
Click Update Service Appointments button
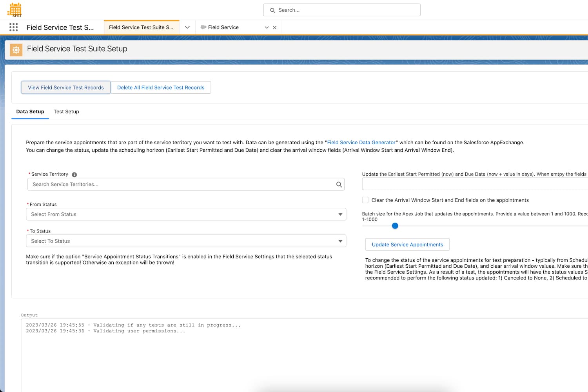tap(407, 245)
